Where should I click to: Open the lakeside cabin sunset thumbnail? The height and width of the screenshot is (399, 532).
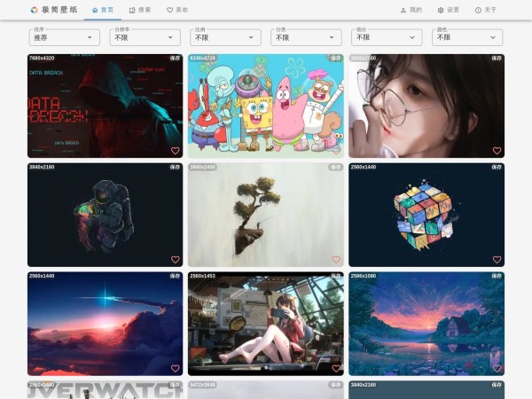426,324
